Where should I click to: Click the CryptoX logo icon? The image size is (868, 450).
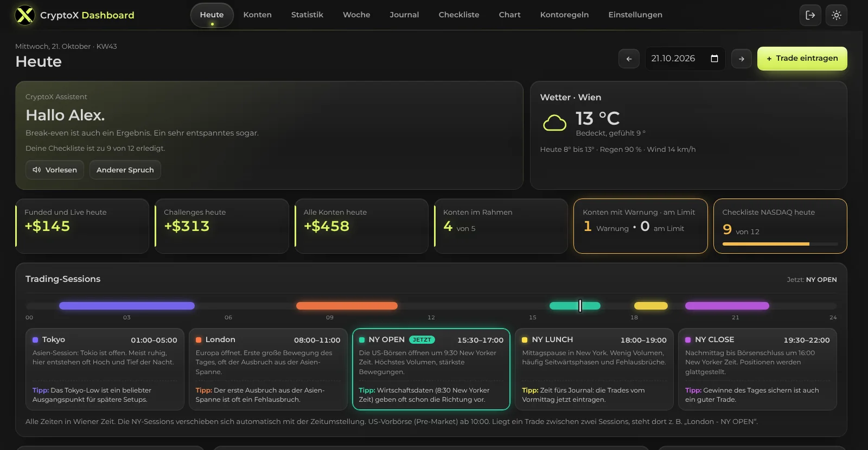(24, 15)
